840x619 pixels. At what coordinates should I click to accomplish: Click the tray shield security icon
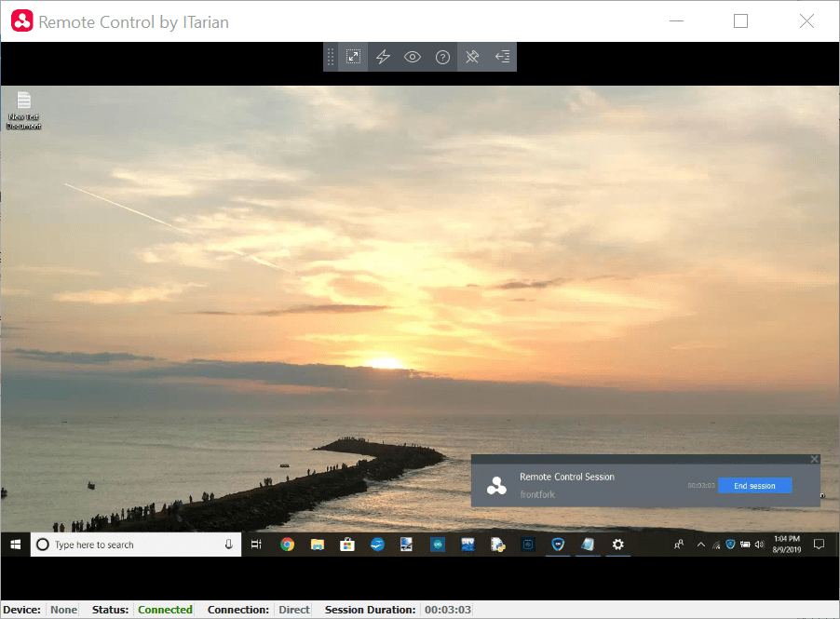tap(730, 545)
